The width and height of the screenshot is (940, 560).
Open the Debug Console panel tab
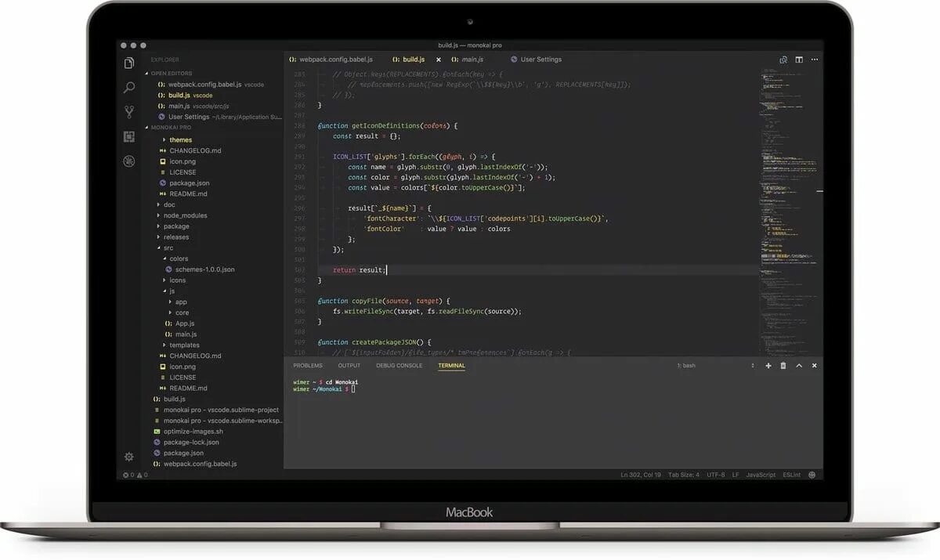click(x=399, y=366)
